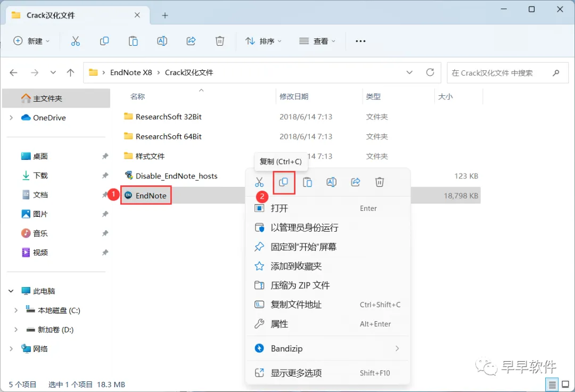Click the Delete icon in the context menu
The height and width of the screenshot is (392, 575).
click(x=380, y=182)
